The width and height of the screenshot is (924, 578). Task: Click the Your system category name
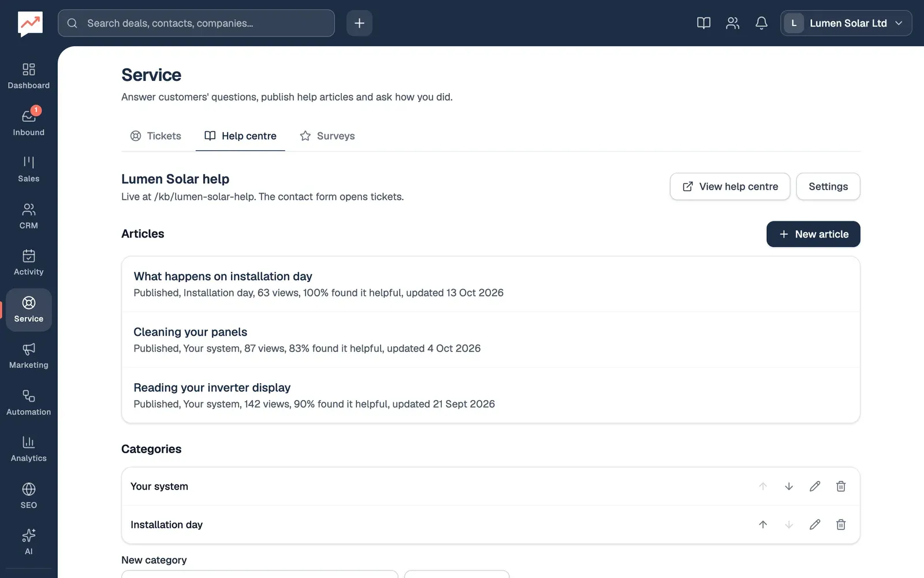tap(159, 486)
